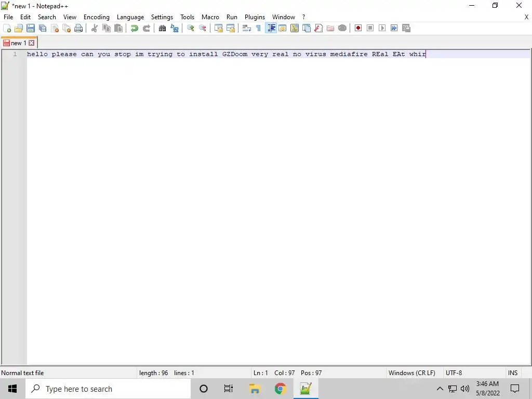Open the View menu
The width and height of the screenshot is (532, 399).
(x=70, y=17)
